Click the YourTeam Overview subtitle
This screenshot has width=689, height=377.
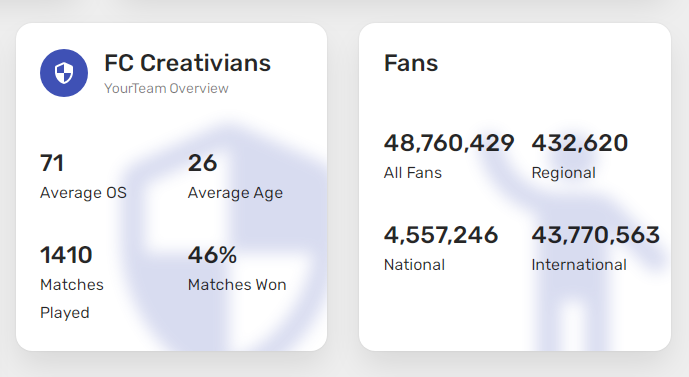(166, 88)
